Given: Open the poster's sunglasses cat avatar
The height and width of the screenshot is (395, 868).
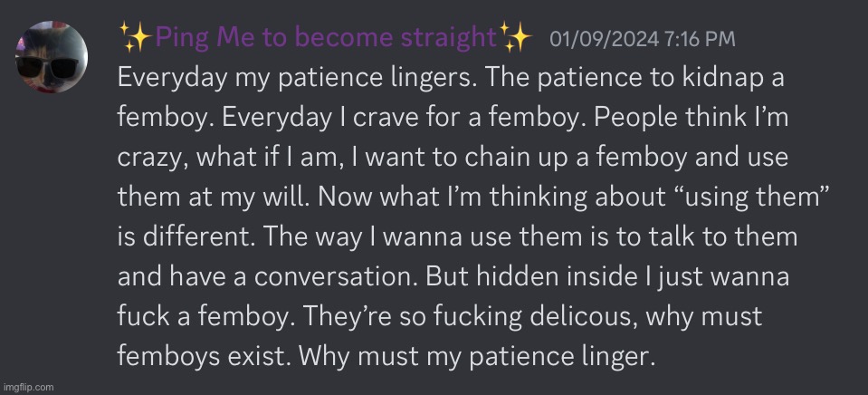Looking at the screenshot, I should pos(52,57).
